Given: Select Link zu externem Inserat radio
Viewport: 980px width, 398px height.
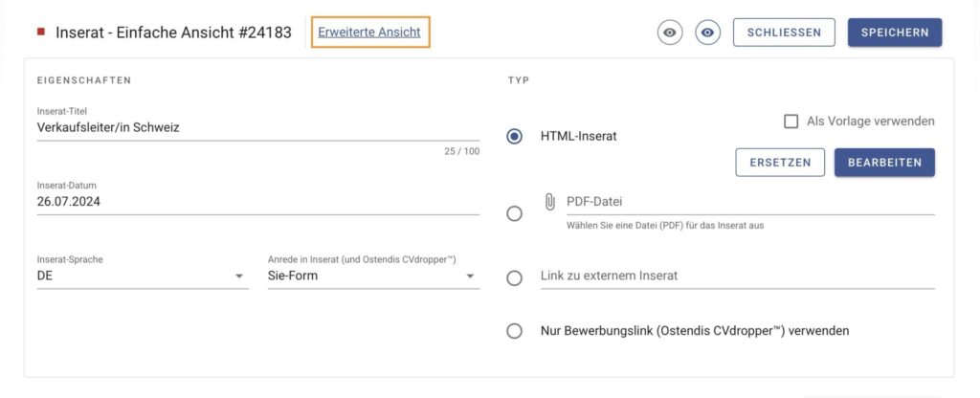Looking at the screenshot, I should 515,277.
